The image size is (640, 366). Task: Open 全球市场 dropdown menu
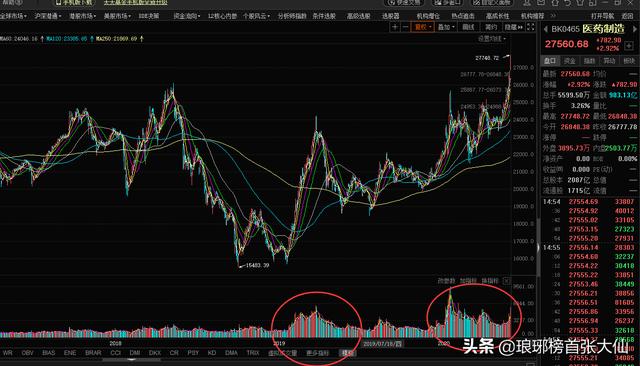[x=13, y=16]
